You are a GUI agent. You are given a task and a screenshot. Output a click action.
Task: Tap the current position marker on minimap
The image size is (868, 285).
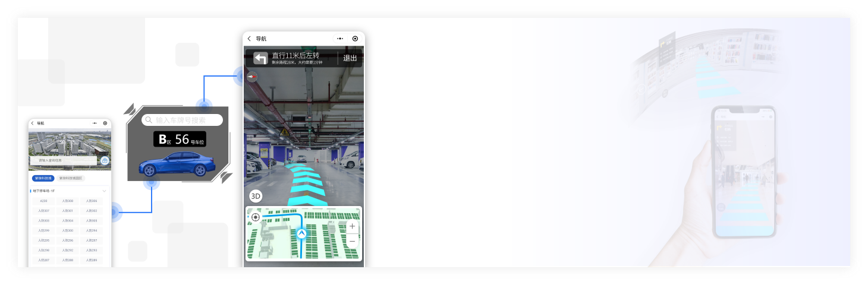301,234
